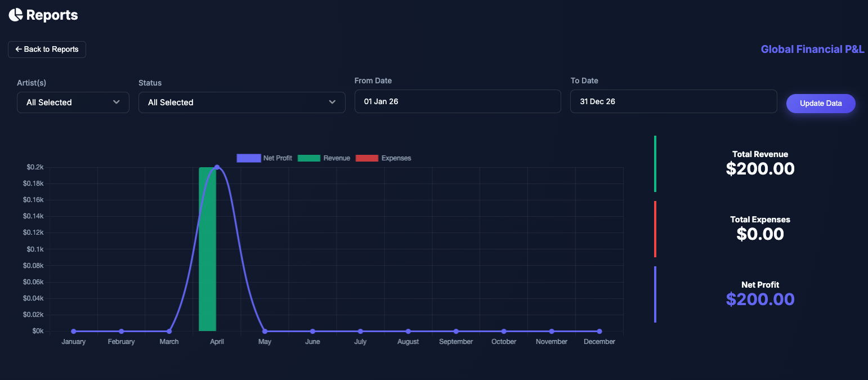
Task: Select the April net profit data point
Action: click(217, 167)
